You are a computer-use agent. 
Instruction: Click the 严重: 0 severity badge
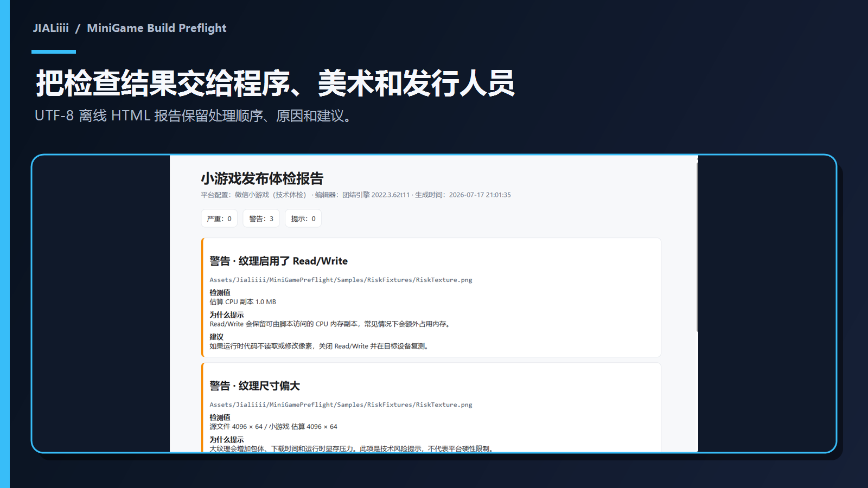[x=219, y=219]
